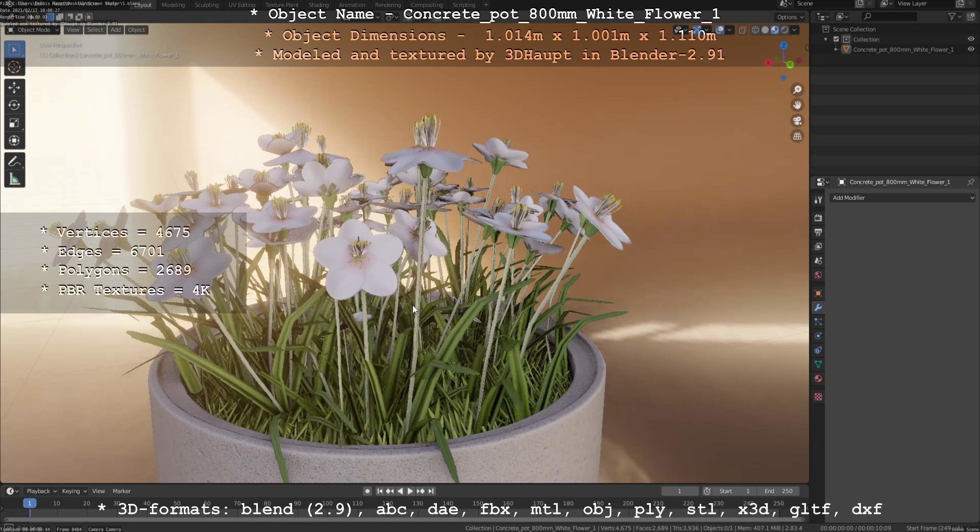Switch to solid viewport shading

765,30
